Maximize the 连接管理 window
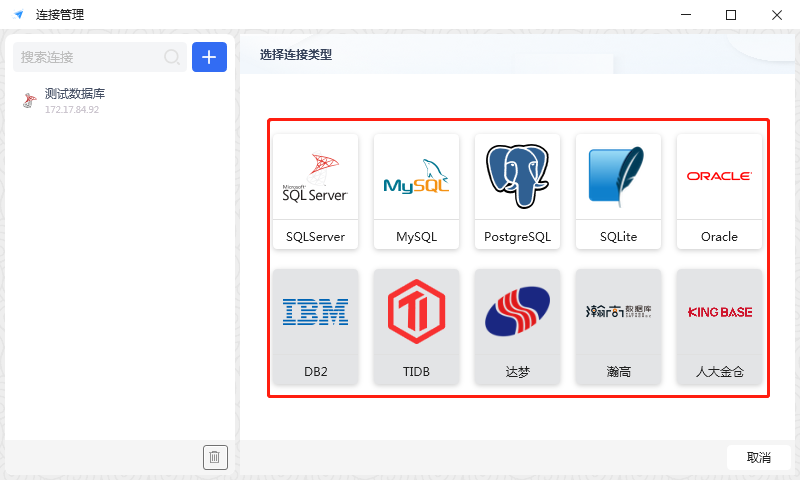The image size is (800, 480). [731, 15]
